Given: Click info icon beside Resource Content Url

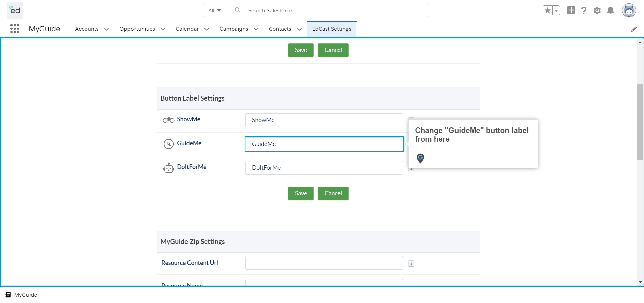Looking at the screenshot, I should pos(411,264).
